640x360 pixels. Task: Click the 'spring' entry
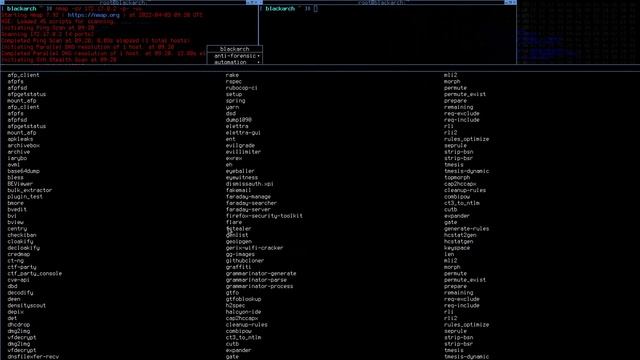pyautogui.click(x=236, y=101)
